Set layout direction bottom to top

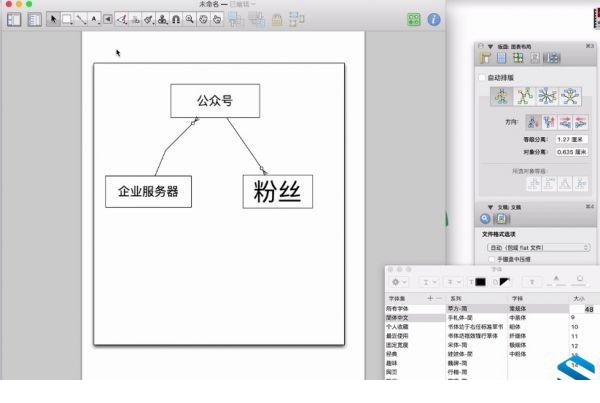click(549, 122)
